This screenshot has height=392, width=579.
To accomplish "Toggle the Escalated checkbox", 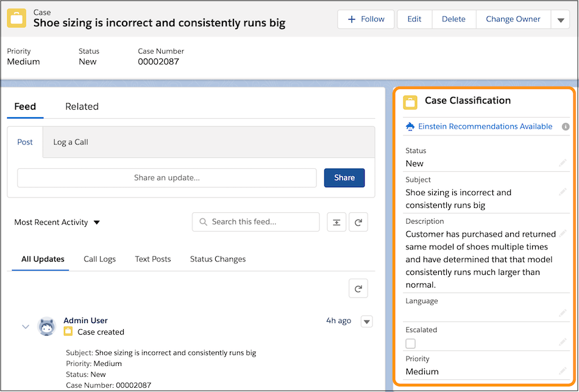I will coord(411,343).
